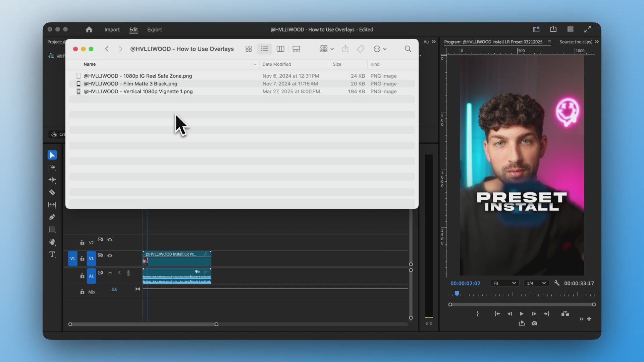This screenshot has height=362, width=644.
Task: Select the Film Matte 3 Black.png file
Action: (242, 84)
